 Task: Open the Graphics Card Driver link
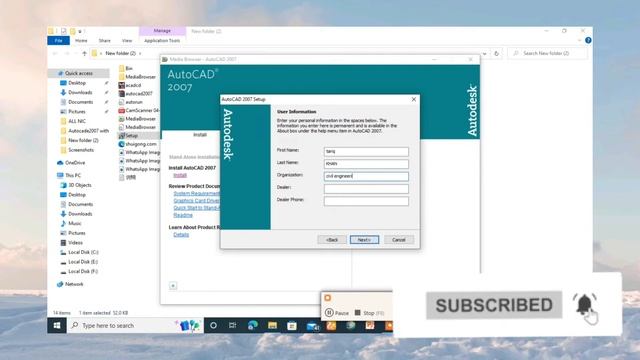click(196, 201)
